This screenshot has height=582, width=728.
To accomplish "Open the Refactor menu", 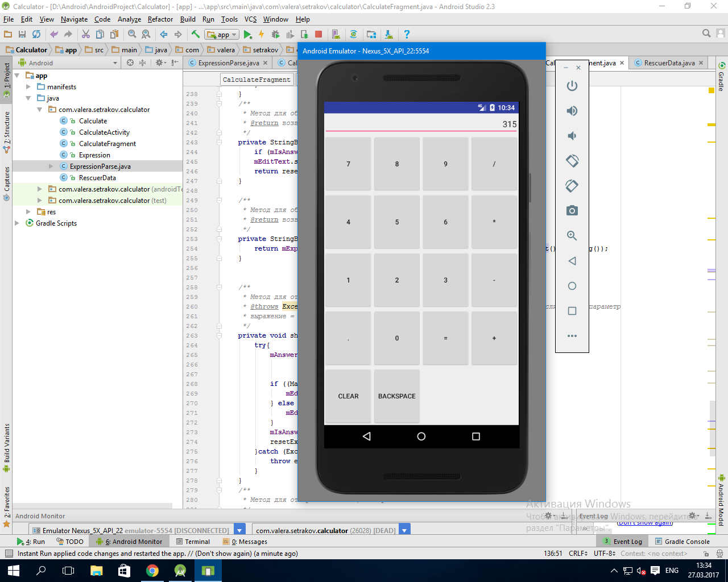I will (160, 19).
